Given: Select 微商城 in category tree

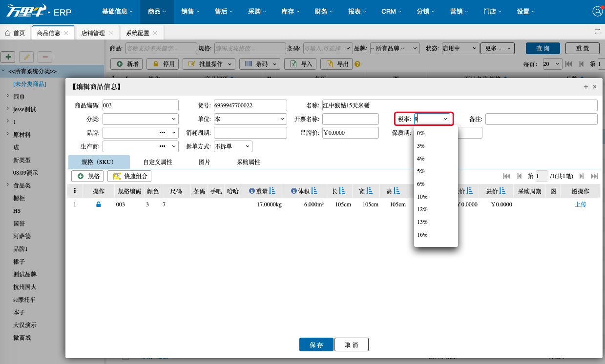Looking at the screenshot, I should (x=22, y=338).
